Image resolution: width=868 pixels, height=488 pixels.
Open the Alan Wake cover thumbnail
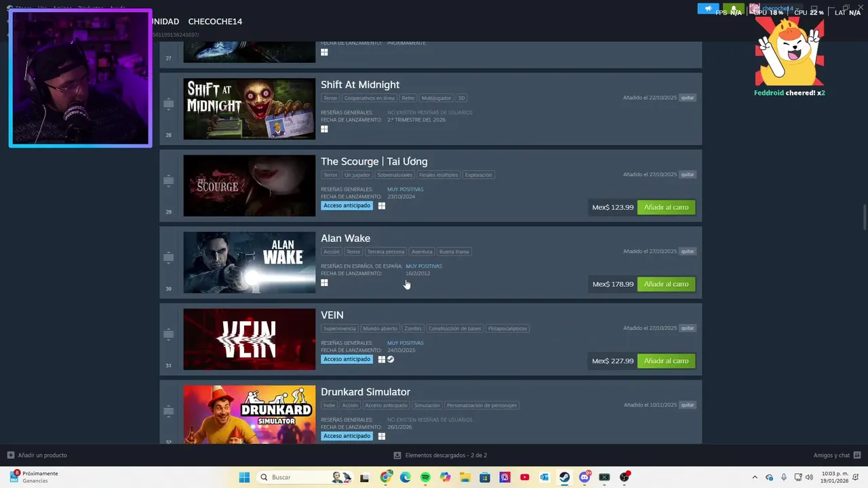coord(249,262)
